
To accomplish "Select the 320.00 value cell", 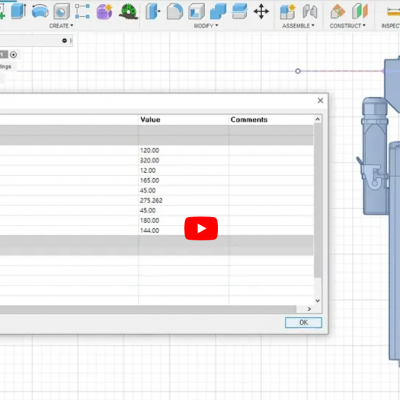I will tap(184, 160).
